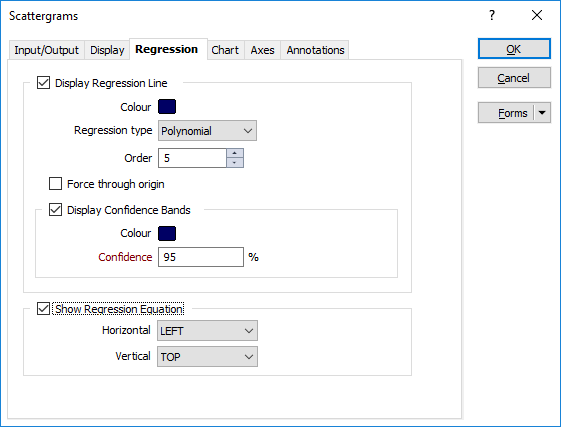
Task: Open the Regression type Polynomial dropdown
Action: pyautogui.click(x=207, y=131)
